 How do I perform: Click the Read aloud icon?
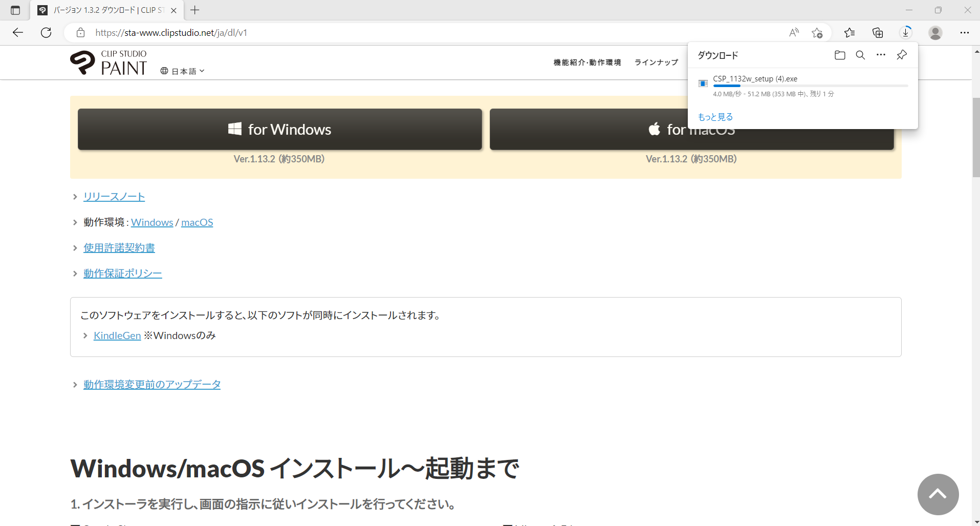[x=794, y=33]
